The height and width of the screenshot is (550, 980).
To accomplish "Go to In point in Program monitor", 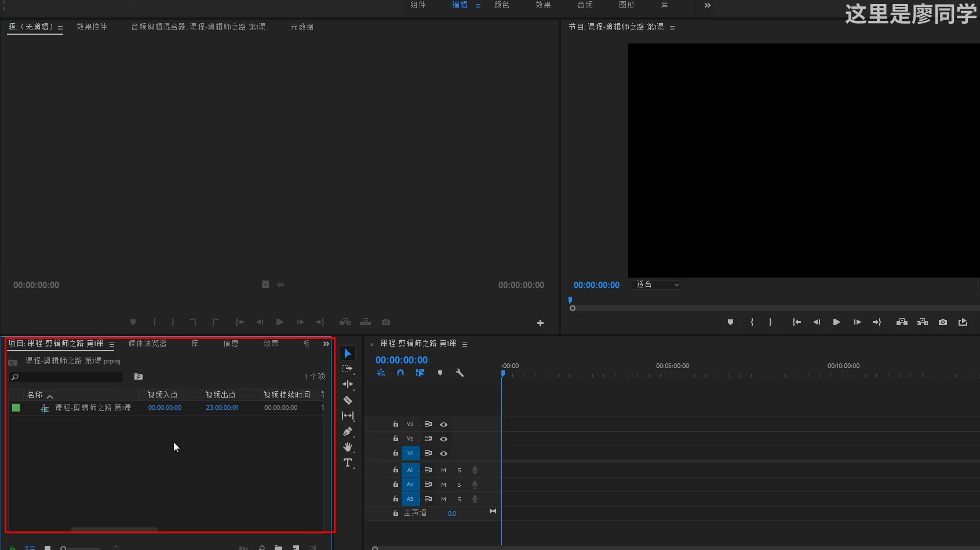I will 797,322.
